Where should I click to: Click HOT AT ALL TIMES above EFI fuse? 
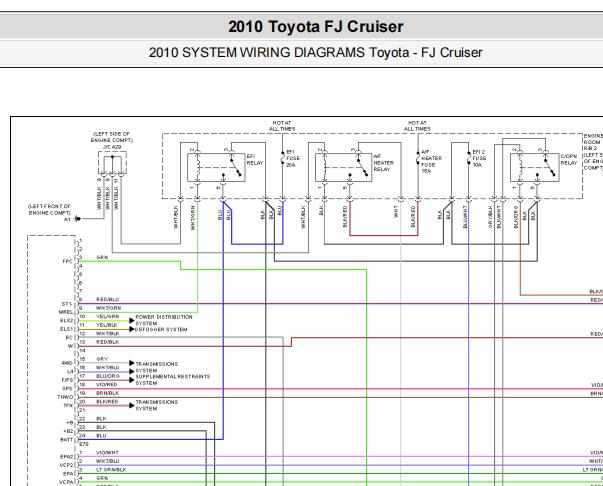point(282,126)
